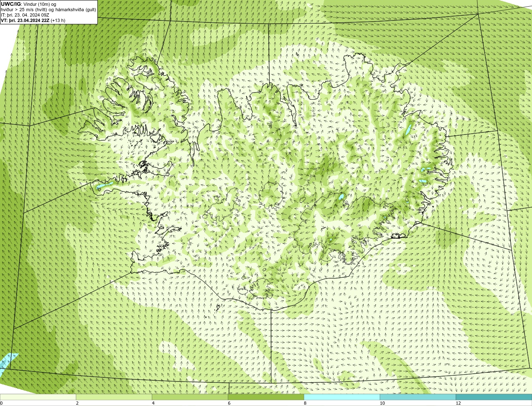This screenshot has width=532, height=406.
Task: Click the title line "UWC/IG: Vindur (10m) og"
Action: 28,4
